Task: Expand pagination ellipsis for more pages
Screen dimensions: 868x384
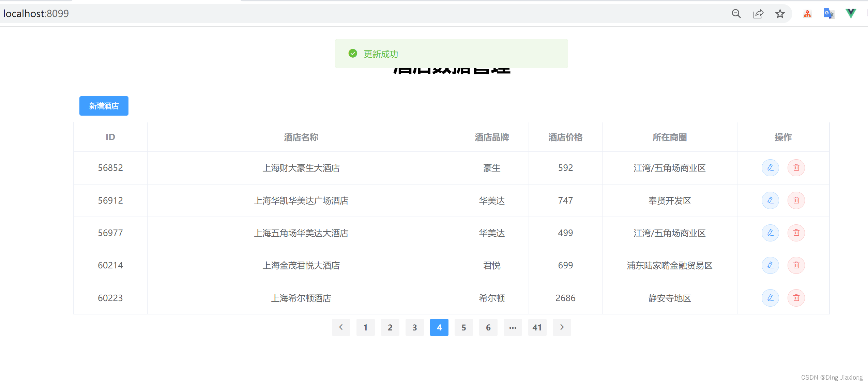Action: (x=513, y=327)
